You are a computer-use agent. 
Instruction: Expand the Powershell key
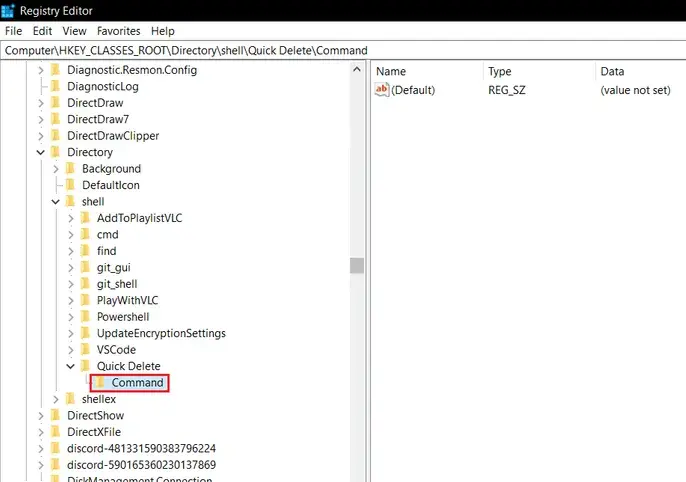[71, 317]
